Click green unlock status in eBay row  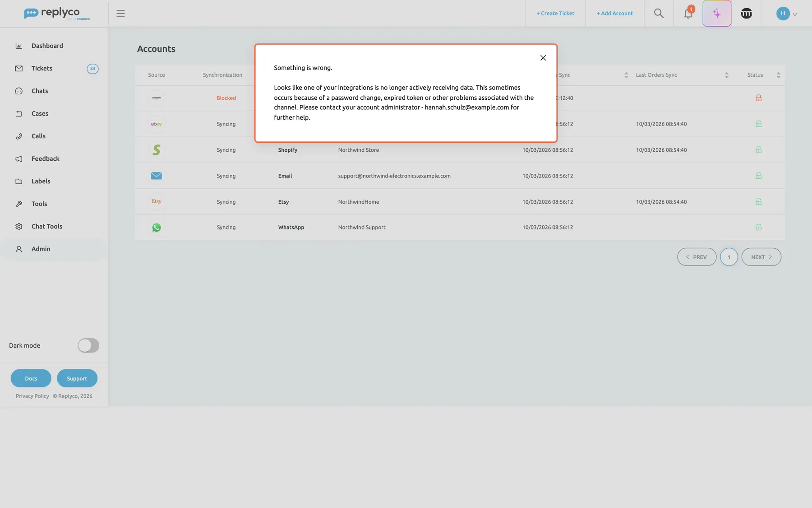point(759,124)
